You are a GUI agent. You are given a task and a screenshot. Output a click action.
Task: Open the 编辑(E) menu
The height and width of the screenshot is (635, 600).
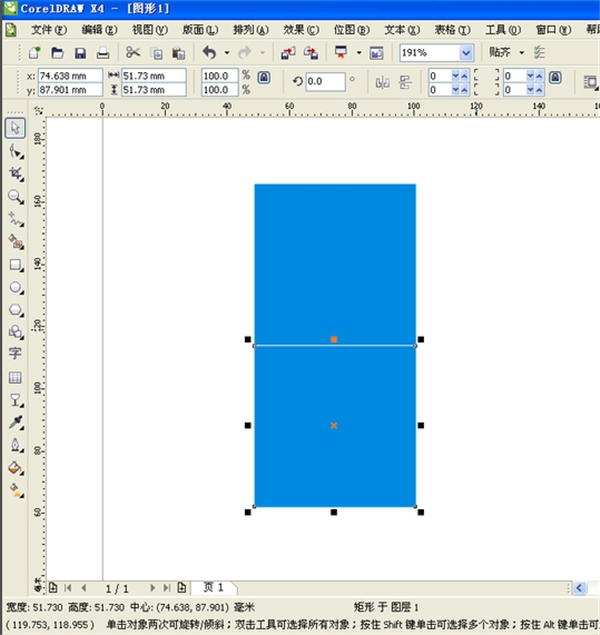click(99, 30)
